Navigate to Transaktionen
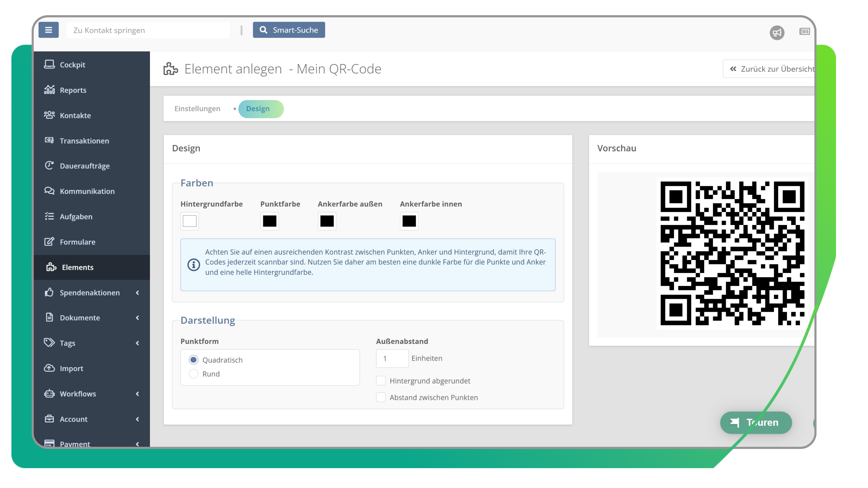The image size is (868, 488). click(84, 141)
